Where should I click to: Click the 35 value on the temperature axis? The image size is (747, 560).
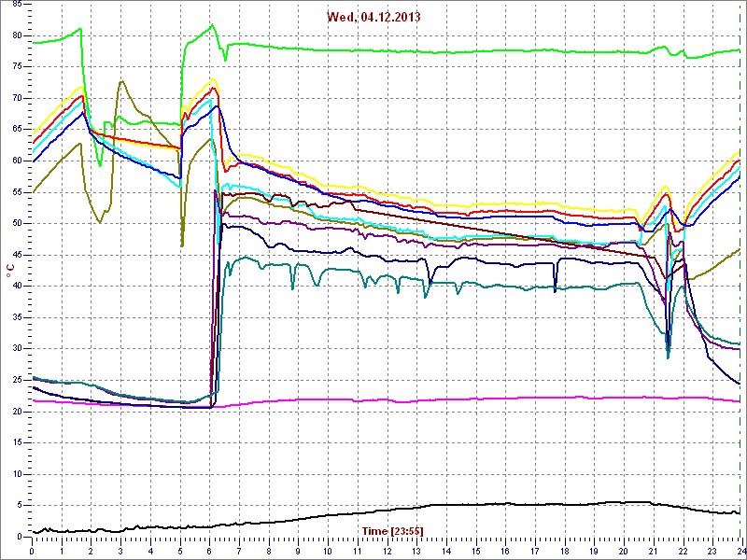coord(17,317)
